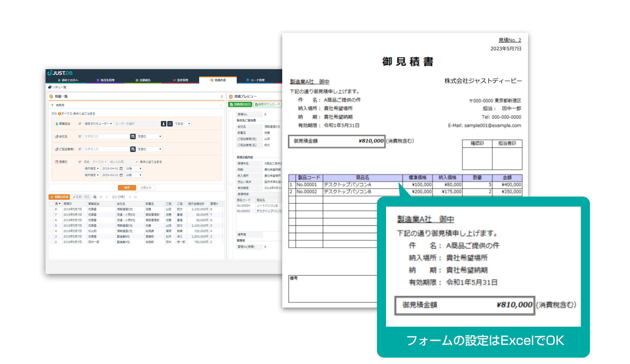Collapse the 検索用 filter section
Screen dimensions: 630x364
coord(221,105)
